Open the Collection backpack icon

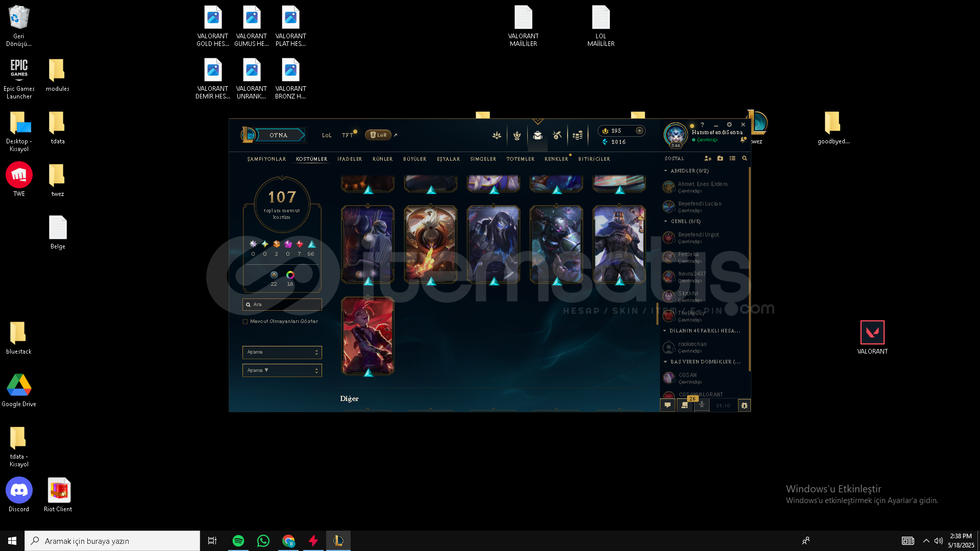coord(537,135)
